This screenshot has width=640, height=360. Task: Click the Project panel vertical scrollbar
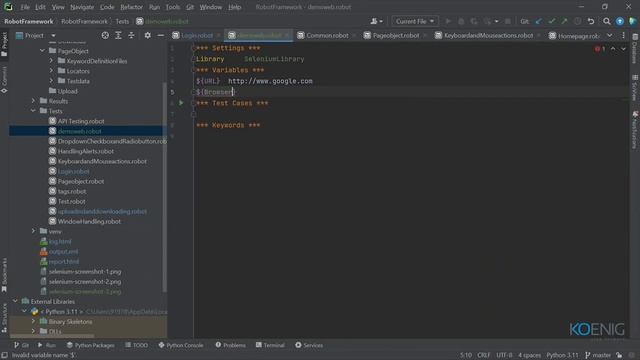[164, 186]
